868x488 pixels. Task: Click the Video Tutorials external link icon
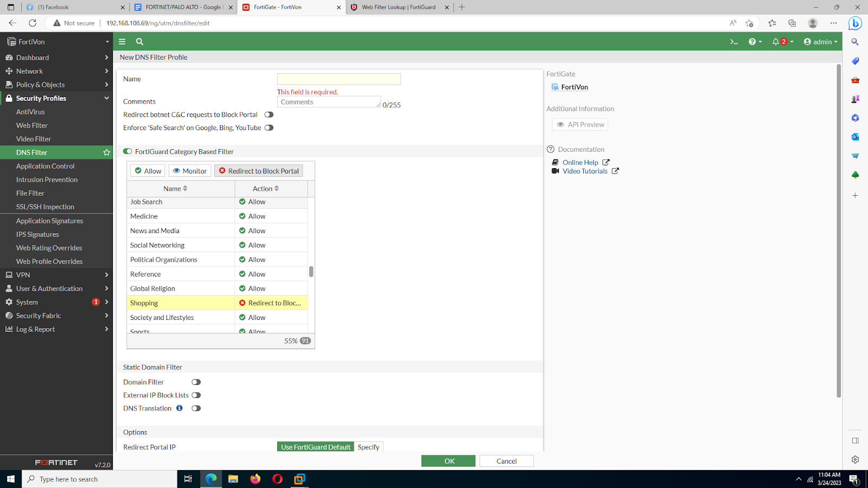(615, 171)
